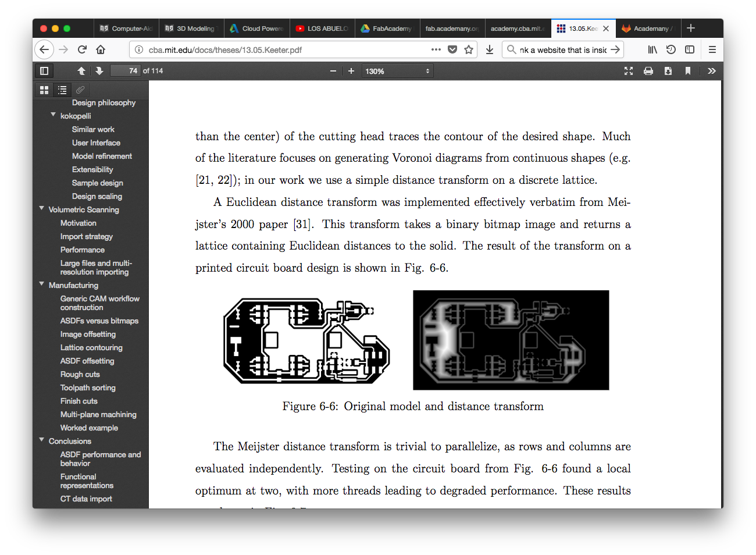Image resolution: width=756 pixels, height=555 pixels.
Task: Click the distance transform figure image
Action: 511,340
